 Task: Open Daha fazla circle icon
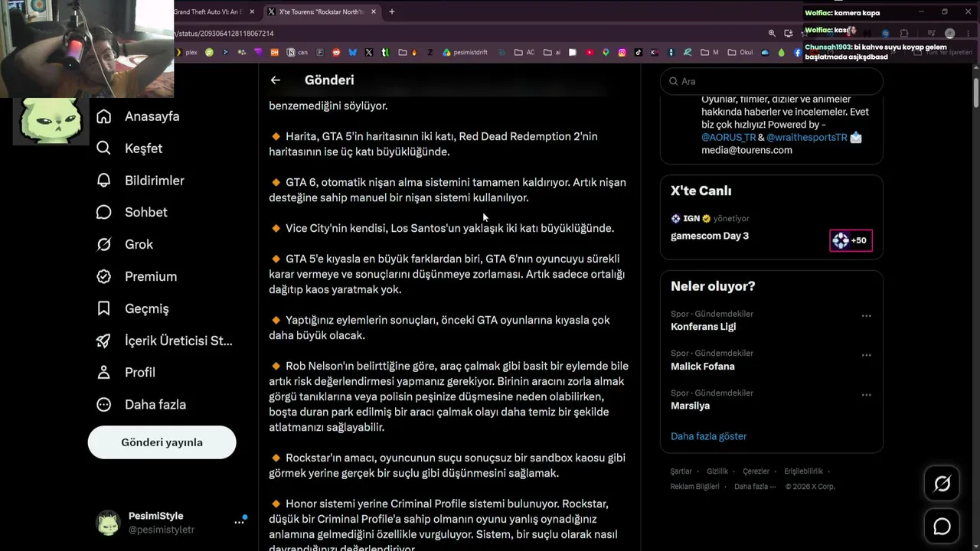(x=104, y=404)
